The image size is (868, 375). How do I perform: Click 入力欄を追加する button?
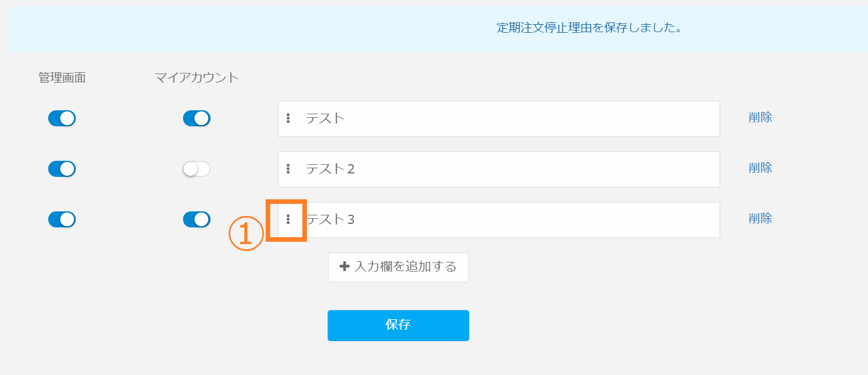coord(398,267)
